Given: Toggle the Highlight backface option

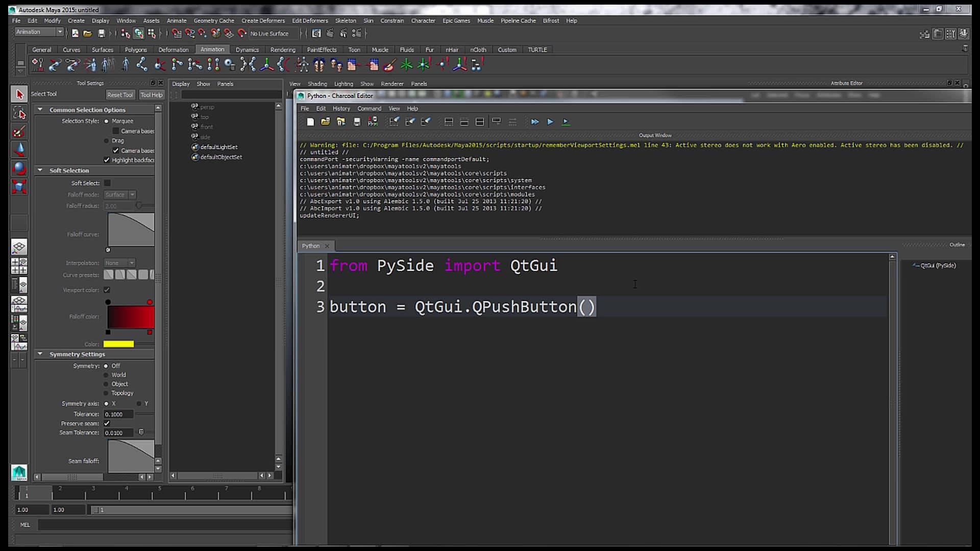Looking at the screenshot, I should pyautogui.click(x=107, y=160).
